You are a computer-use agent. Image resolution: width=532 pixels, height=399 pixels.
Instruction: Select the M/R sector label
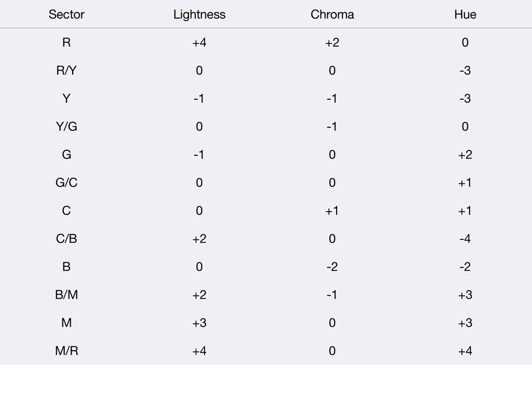coord(66,351)
